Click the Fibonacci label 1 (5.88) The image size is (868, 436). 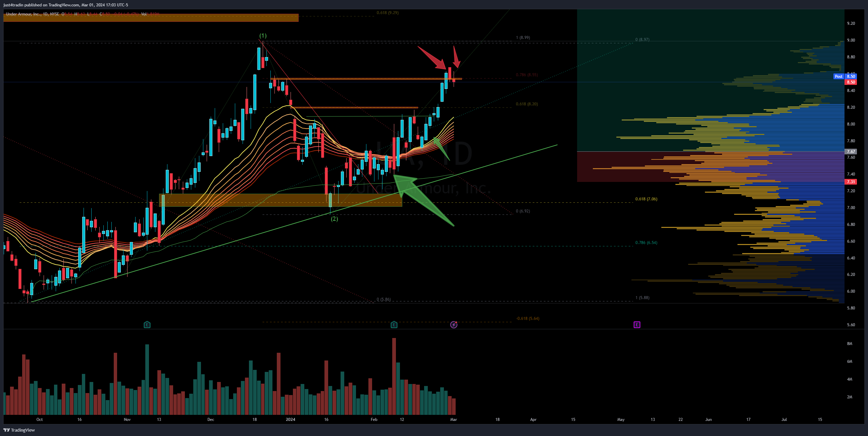coord(642,297)
